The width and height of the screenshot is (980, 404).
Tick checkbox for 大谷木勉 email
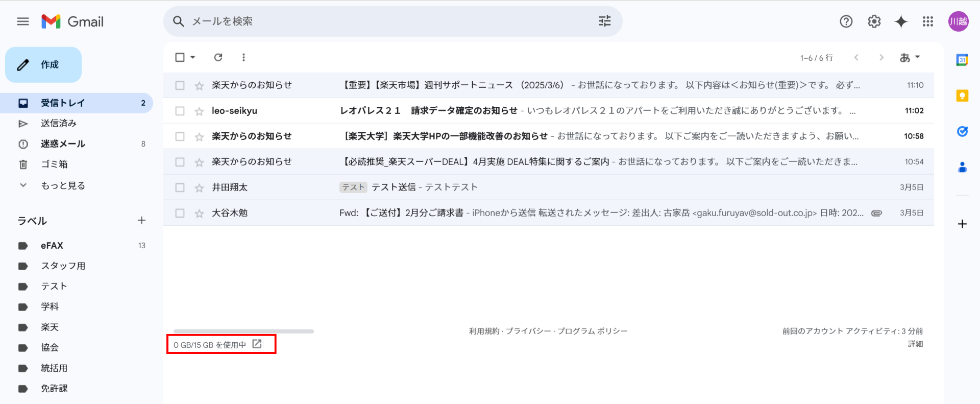pyautogui.click(x=180, y=213)
